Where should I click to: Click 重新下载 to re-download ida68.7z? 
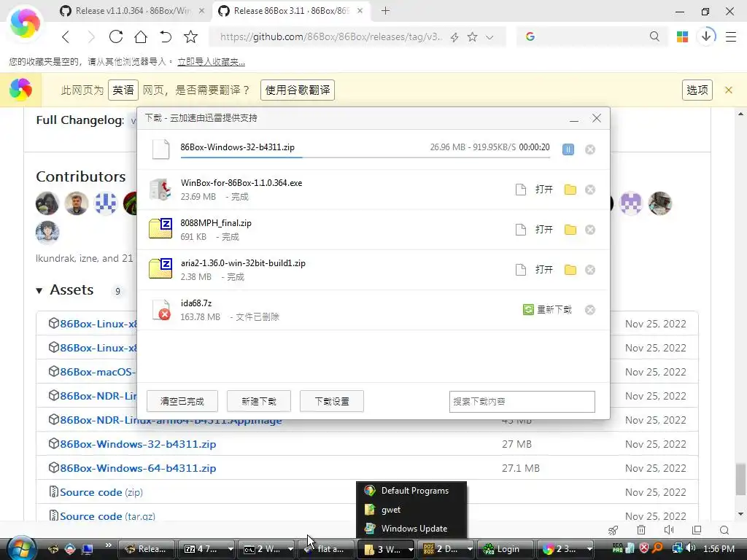click(547, 310)
